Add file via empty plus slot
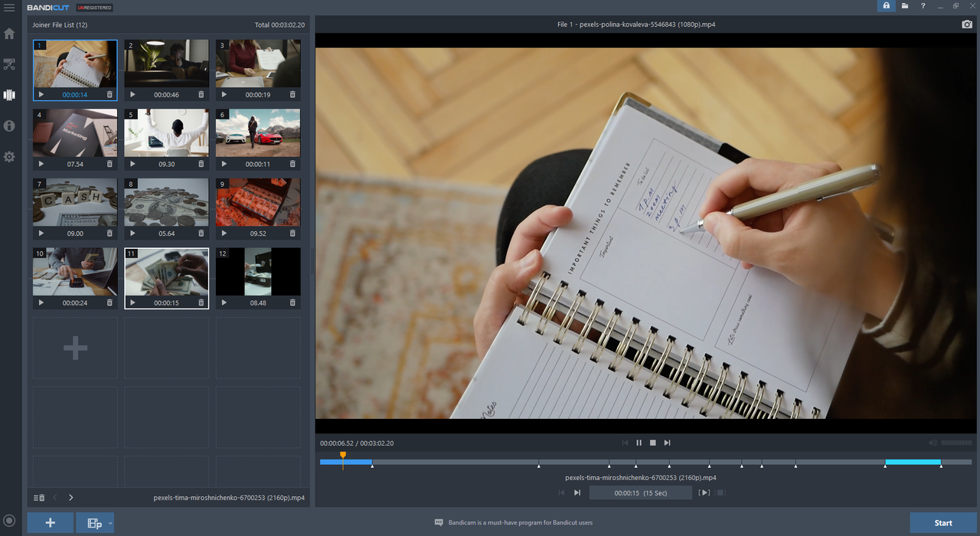This screenshot has width=980, height=536. 75,348
